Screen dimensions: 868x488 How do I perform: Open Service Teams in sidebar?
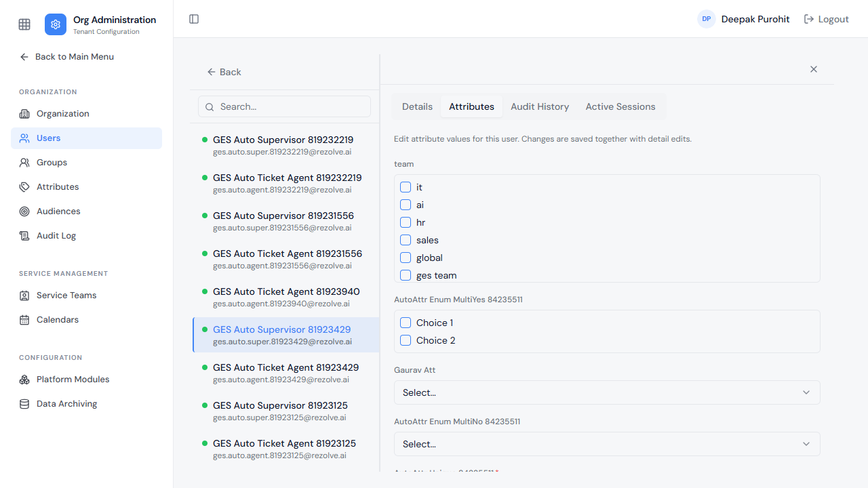pyautogui.click(x=86, y=296)
